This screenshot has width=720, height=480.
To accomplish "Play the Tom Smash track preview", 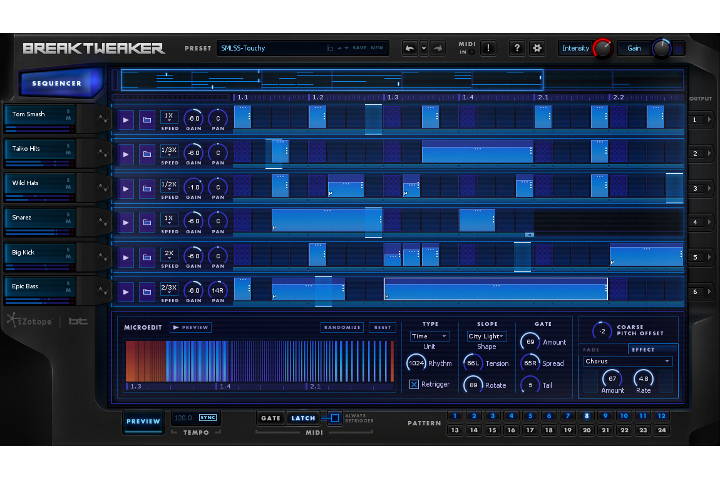I will tap(126, 119).
